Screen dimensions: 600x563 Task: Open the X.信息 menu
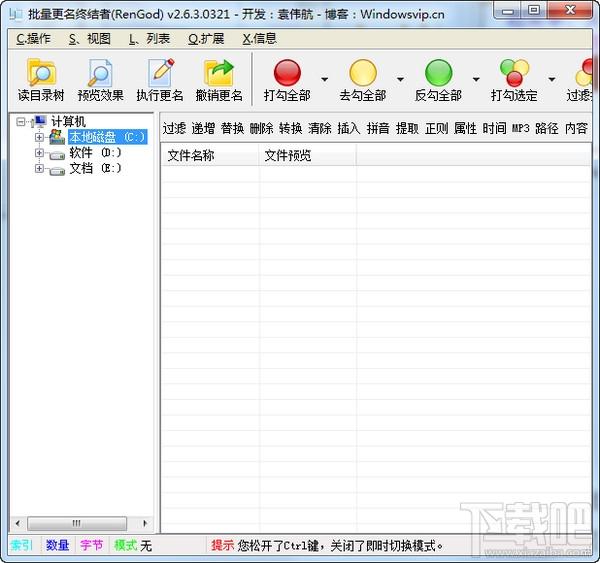click(259, 39)
